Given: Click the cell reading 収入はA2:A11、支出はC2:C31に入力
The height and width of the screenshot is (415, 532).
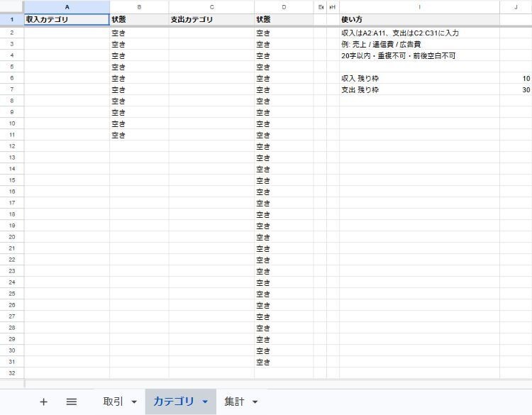Looking at the screenshot, I should pyautogui.click(x=419, y=33).
